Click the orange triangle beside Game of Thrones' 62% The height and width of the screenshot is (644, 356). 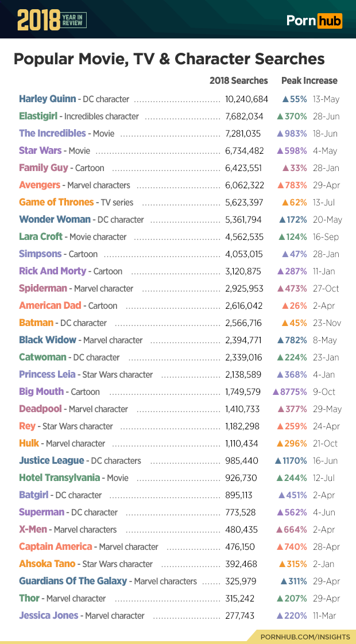coord(285,203)
